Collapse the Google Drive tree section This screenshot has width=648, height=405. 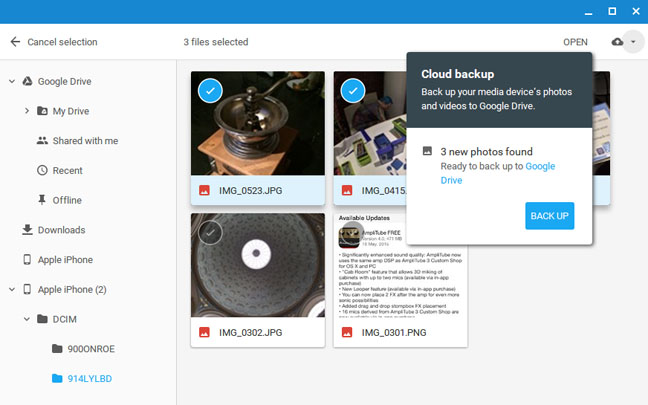12,81
